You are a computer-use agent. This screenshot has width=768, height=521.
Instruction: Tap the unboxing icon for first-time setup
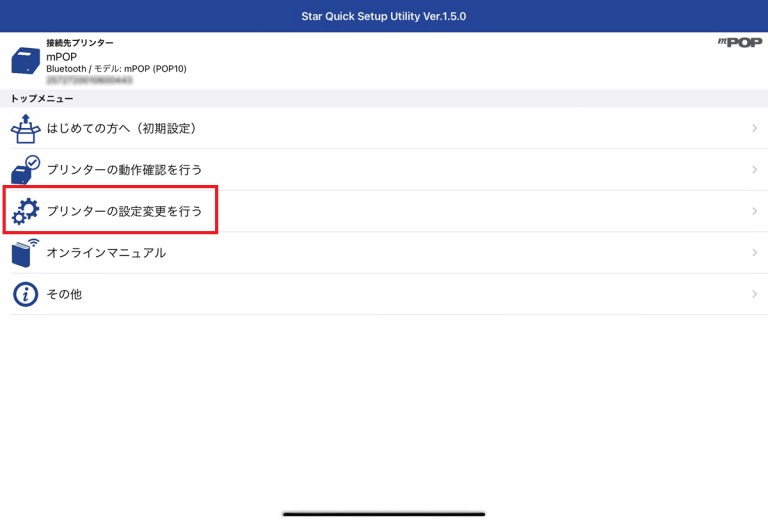25,129
